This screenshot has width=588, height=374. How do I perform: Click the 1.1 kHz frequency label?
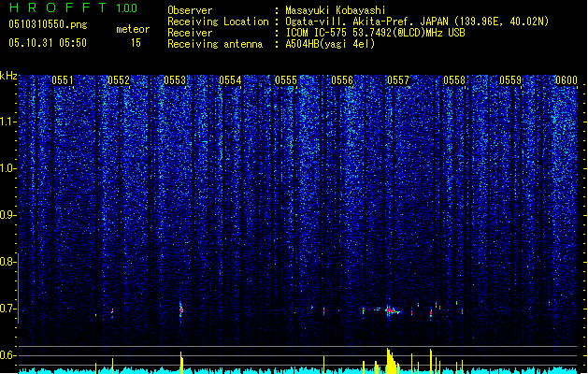7,122
